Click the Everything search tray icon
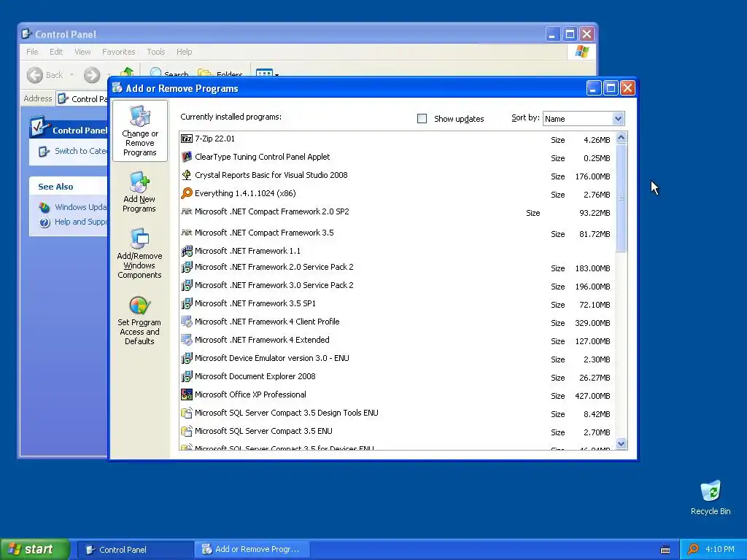The width and height of the screenshot is (747, 560). click(x=693, y=549)
